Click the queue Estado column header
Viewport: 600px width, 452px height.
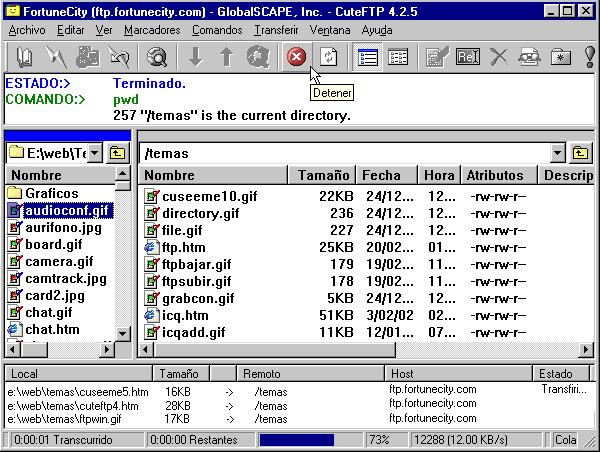(x=560, y=374)
